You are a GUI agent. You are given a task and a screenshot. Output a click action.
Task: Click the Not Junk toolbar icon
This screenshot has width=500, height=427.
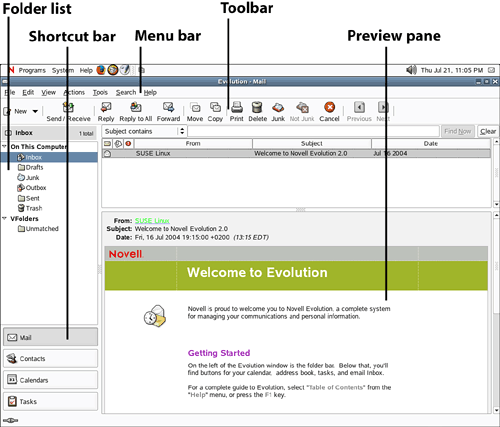(x=302, y=107)
